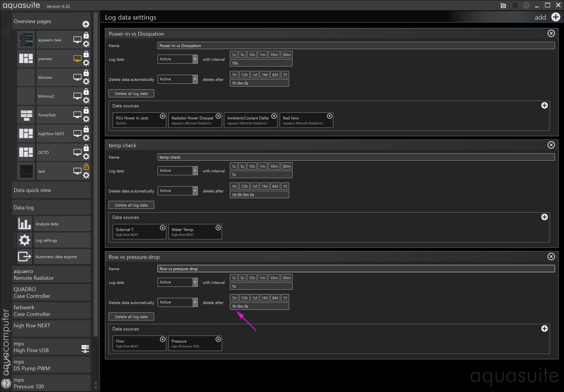Click the info icon in title bar
The image size is (564, 392).
526,5
